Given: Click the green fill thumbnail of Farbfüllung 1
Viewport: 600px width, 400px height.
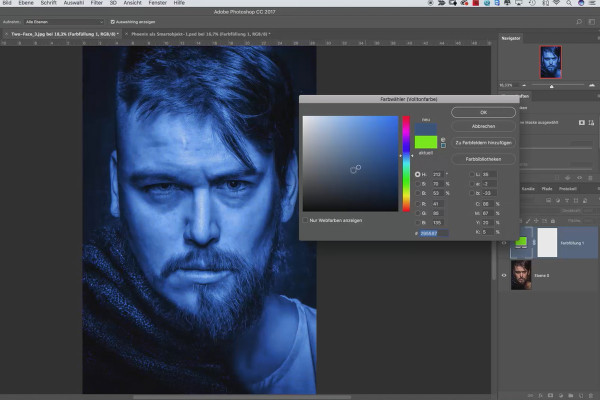Looking at the screenshot, I should [521, 242].
